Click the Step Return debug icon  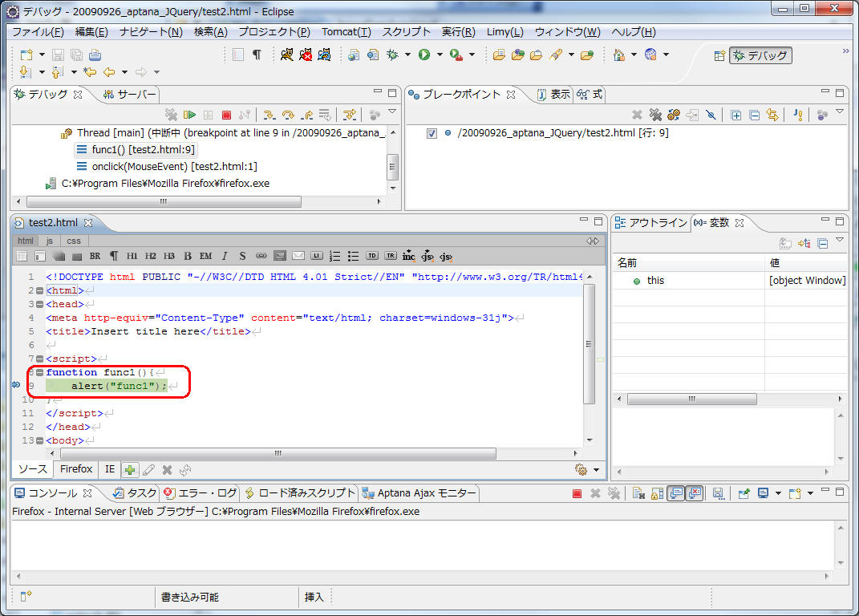point(306,115)
